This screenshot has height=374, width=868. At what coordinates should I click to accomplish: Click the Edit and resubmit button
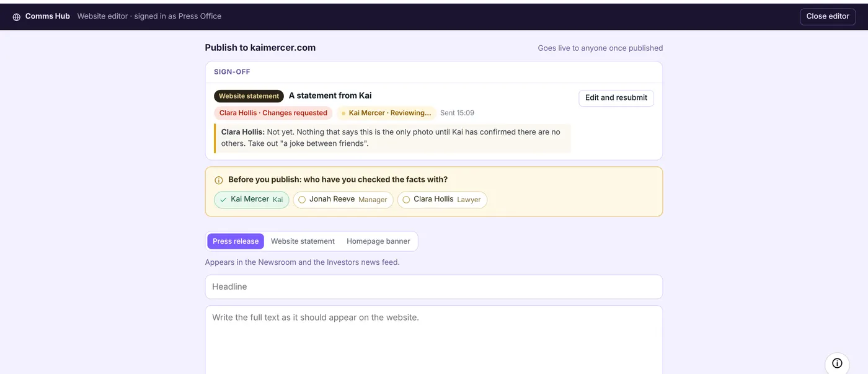click(616, 98)
